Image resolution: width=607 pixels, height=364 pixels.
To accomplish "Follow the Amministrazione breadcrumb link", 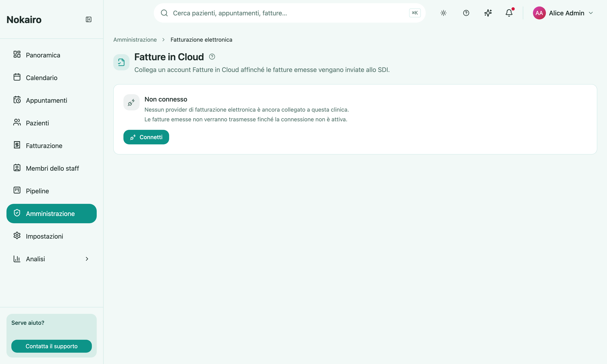I will pyautogui.click(x=135, y=40).
